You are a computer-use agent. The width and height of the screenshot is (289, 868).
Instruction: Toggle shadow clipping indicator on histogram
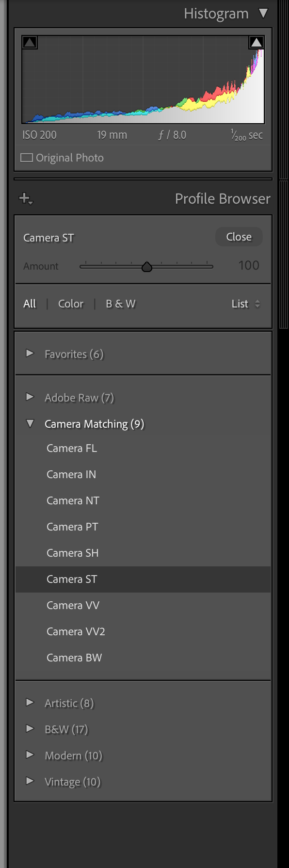click(30, 42)
